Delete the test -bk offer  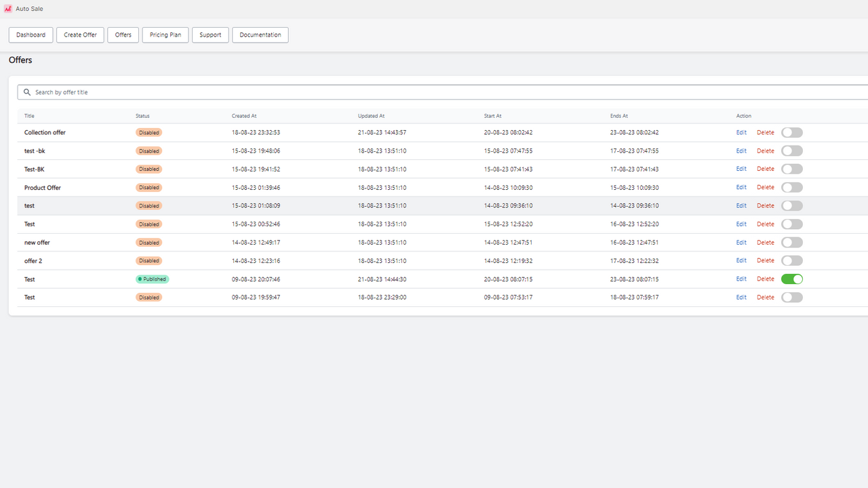pyautogui.click(x=766, y=151)
